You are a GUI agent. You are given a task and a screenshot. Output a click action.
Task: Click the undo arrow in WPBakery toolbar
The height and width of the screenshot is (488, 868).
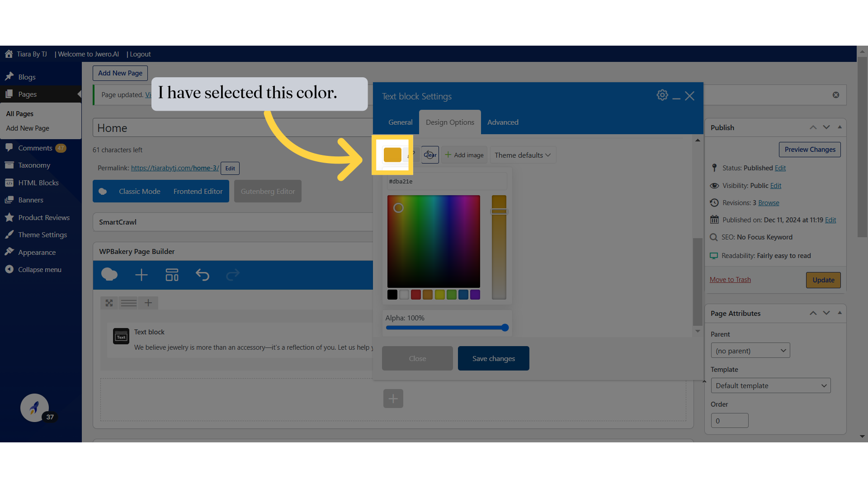coord(202,275)
